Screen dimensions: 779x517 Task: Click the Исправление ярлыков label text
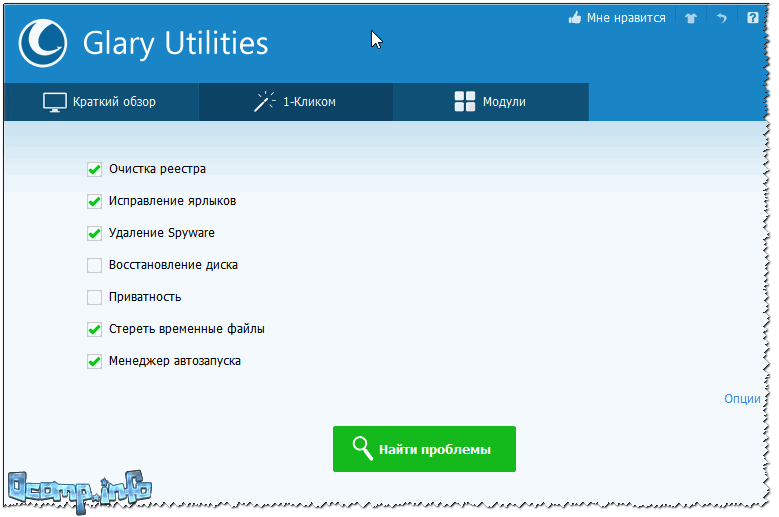[x=172, y=201]
